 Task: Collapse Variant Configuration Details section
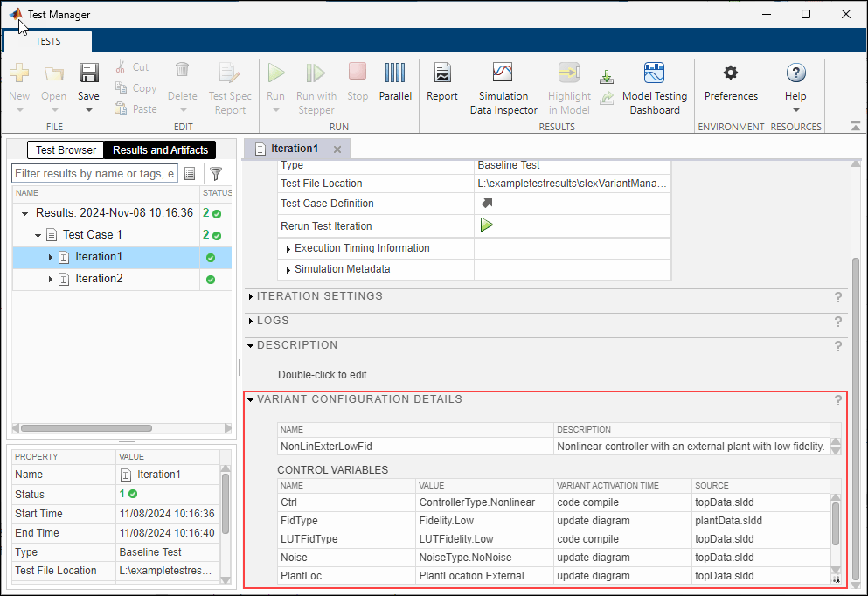point(251,399)
